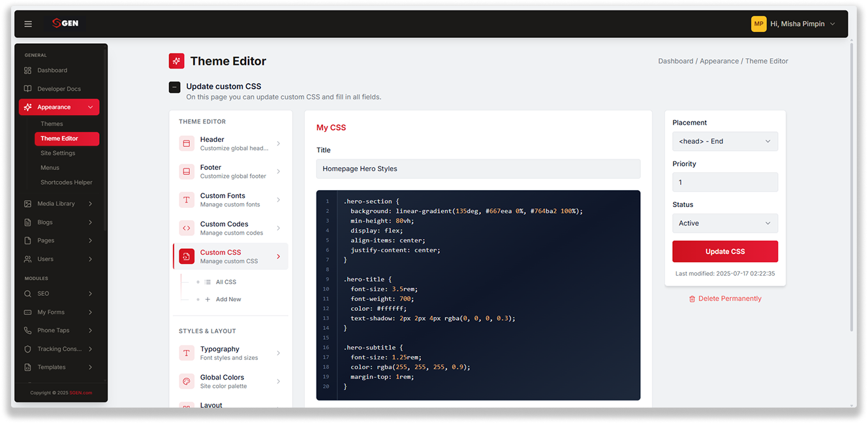
Task: Collapse the Update custom CSS section
Action: (174, 87)
